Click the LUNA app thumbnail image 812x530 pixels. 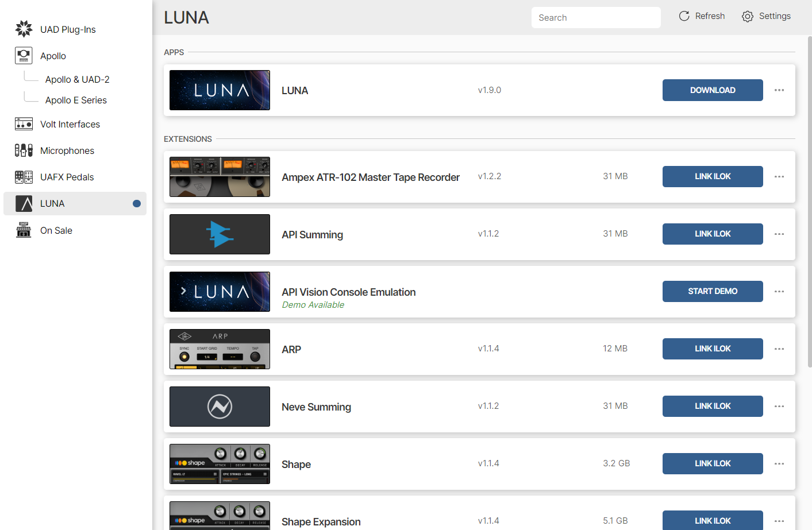pyautogui.click(x=220, y=90)
